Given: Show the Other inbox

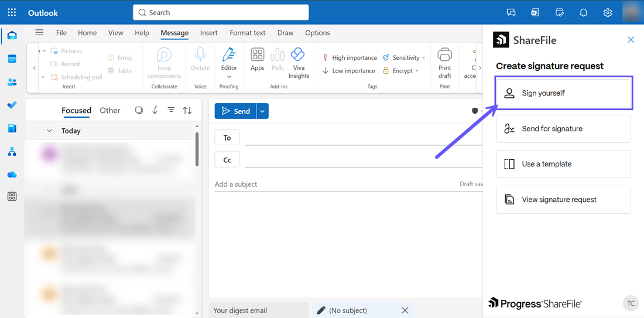Looking at the screenshot, I should [110, 110].
